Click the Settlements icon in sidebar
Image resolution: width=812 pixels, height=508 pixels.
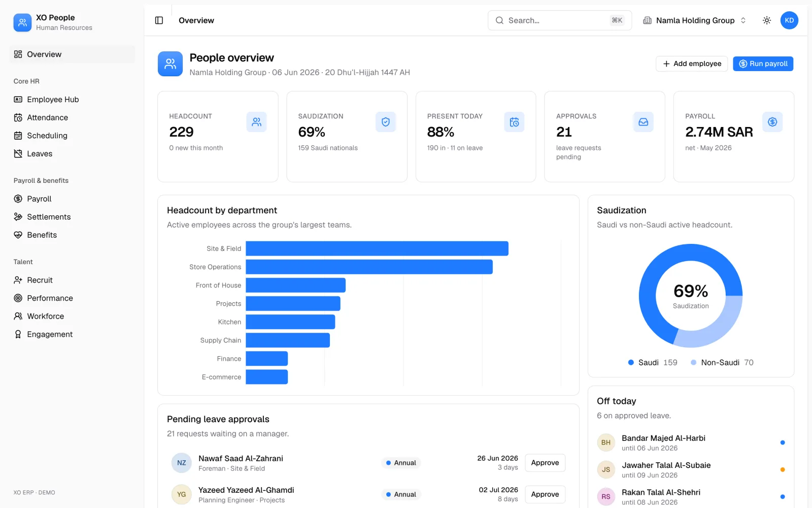click(x=18, y=217)
